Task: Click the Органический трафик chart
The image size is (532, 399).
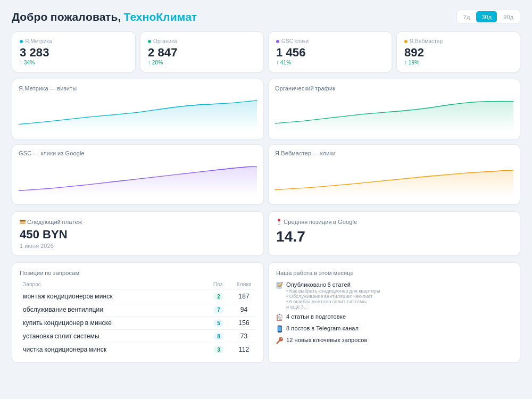Action: tap(394, 109)
